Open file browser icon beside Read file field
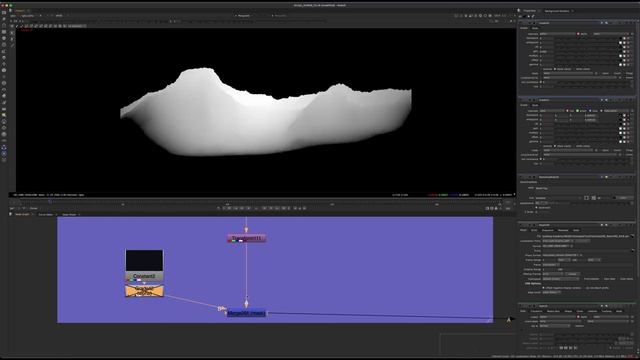The width and height of the screenshot is (640, 360). 632,236
